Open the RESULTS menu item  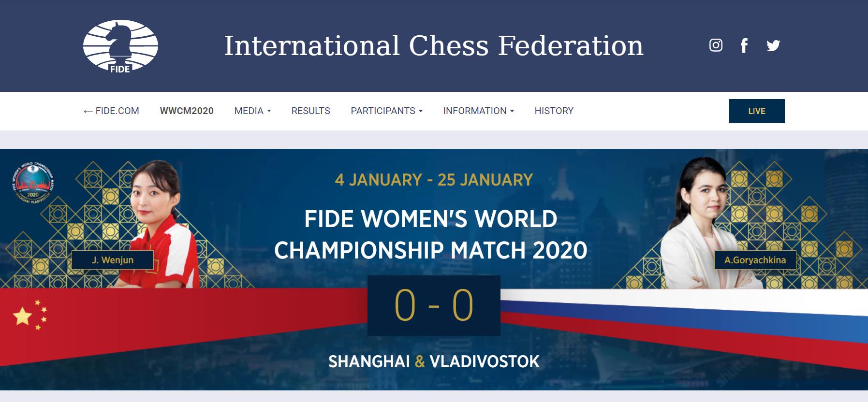pyautogui.click(x=310, y=111)
